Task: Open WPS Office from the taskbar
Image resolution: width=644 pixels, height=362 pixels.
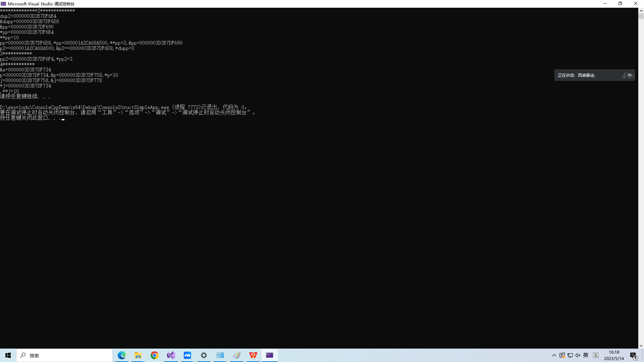Action: (x=253, y=355)
